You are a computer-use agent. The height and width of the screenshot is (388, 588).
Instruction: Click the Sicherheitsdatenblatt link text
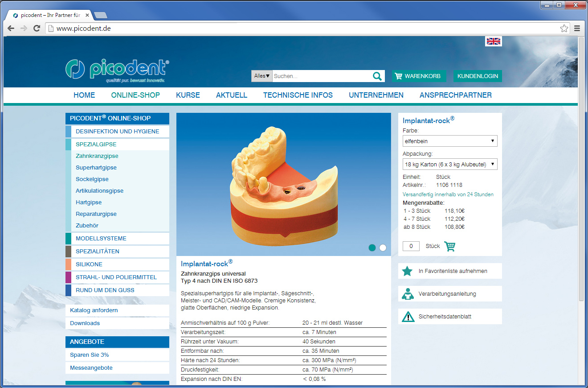point(445,317)
